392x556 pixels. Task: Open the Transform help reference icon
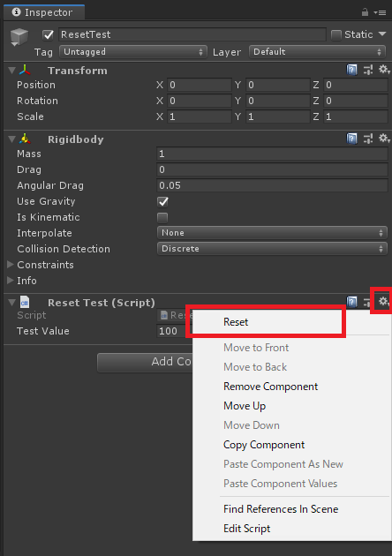[351, 70]
